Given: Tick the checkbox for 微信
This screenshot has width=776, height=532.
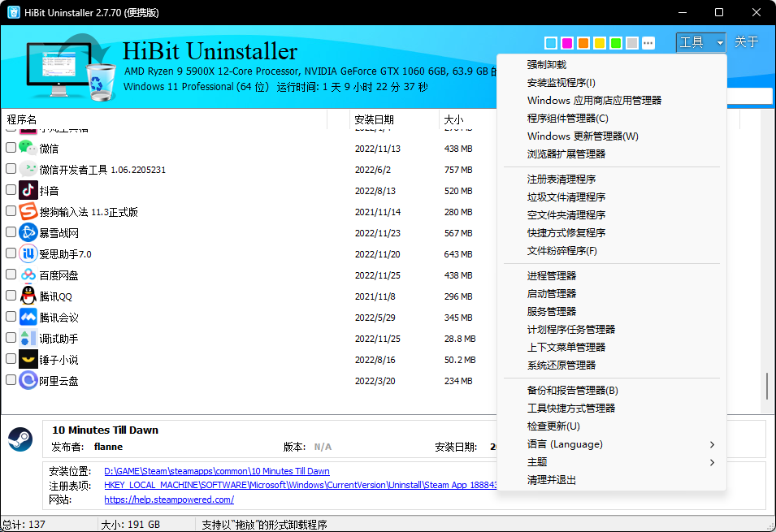Looking at the screenshot, I should tap(11, 148).
